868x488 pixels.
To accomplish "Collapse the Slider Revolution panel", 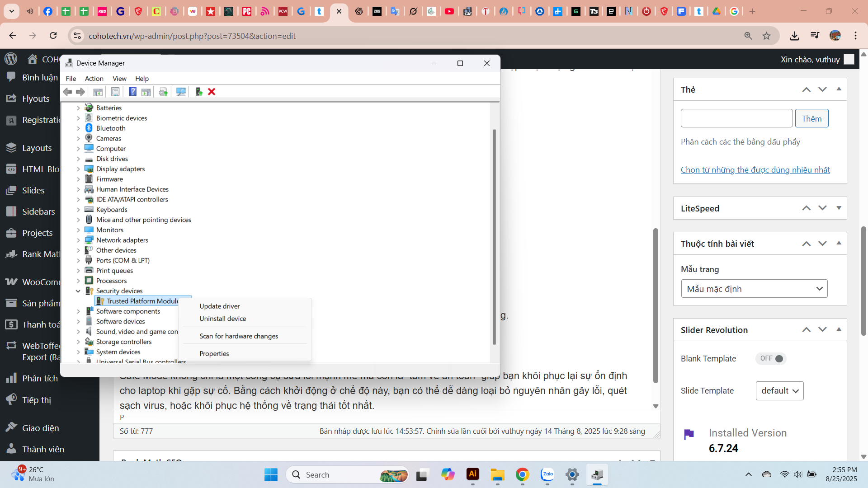I will 839,329.
